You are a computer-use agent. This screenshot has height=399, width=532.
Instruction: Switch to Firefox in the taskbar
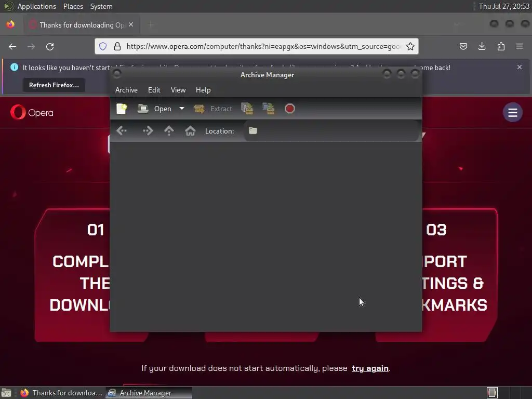61,393
